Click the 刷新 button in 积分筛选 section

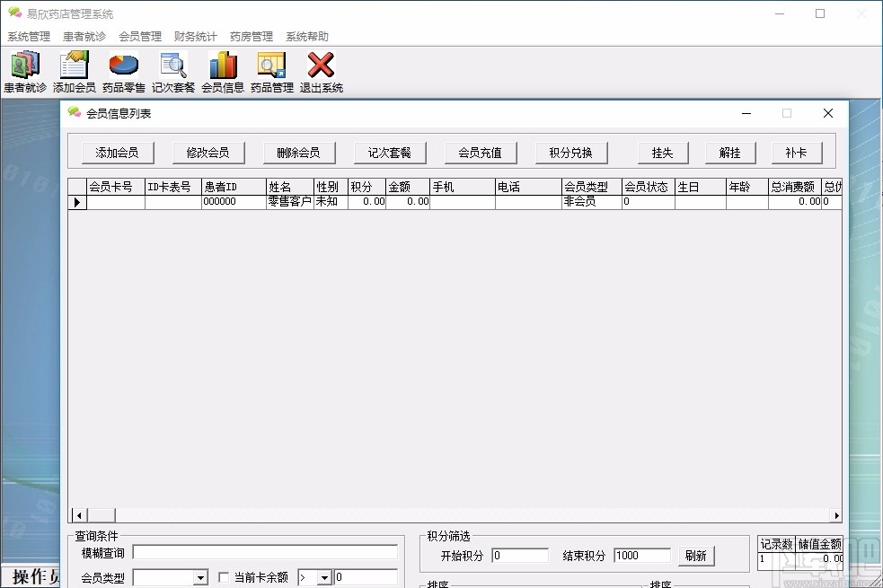tap(696, 556)
